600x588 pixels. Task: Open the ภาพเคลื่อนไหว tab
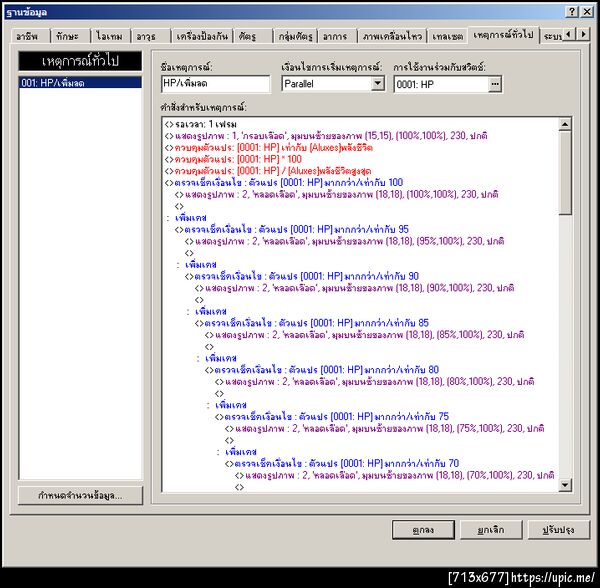(392, 36)
